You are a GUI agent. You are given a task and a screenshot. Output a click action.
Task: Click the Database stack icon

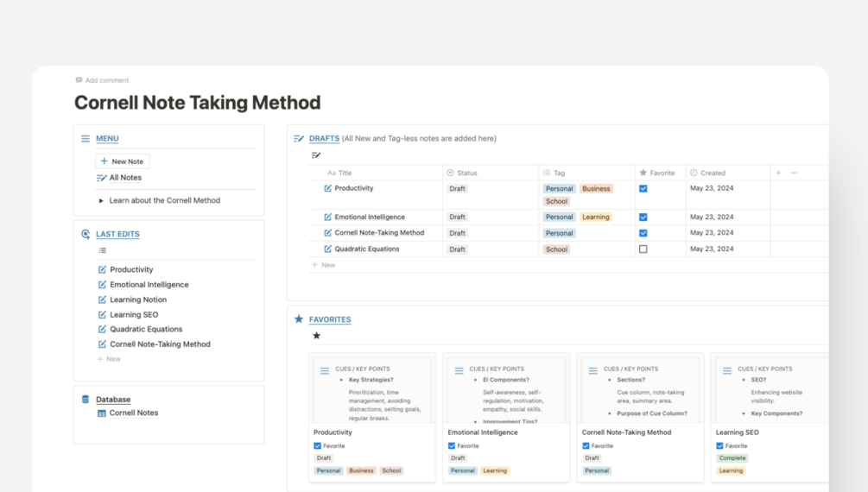(x=86, y=400)
